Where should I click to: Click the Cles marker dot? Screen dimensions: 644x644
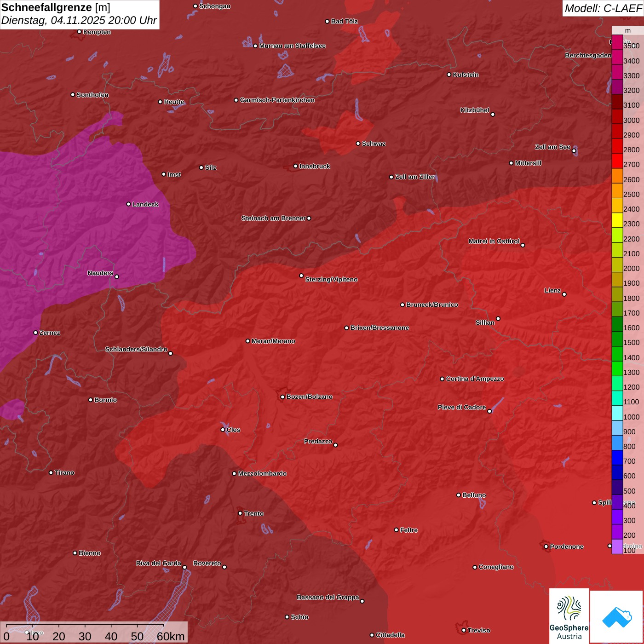(223, 430)
